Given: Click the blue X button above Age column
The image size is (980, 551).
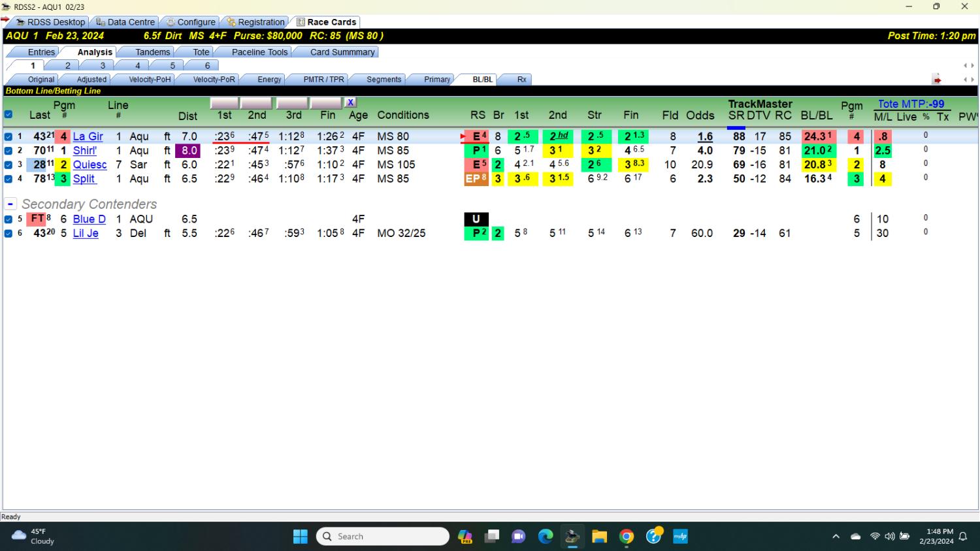Looking at the screenshot, I should tap(351, 102).
